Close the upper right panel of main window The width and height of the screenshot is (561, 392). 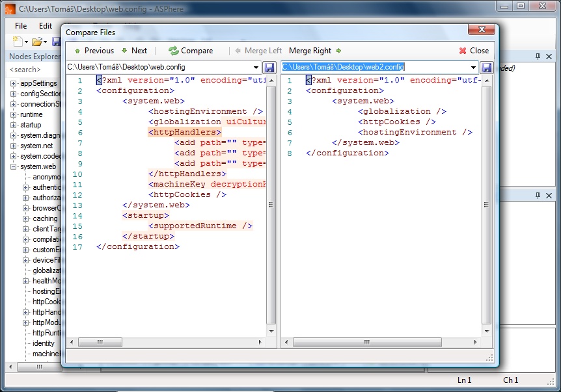(549, 56)
